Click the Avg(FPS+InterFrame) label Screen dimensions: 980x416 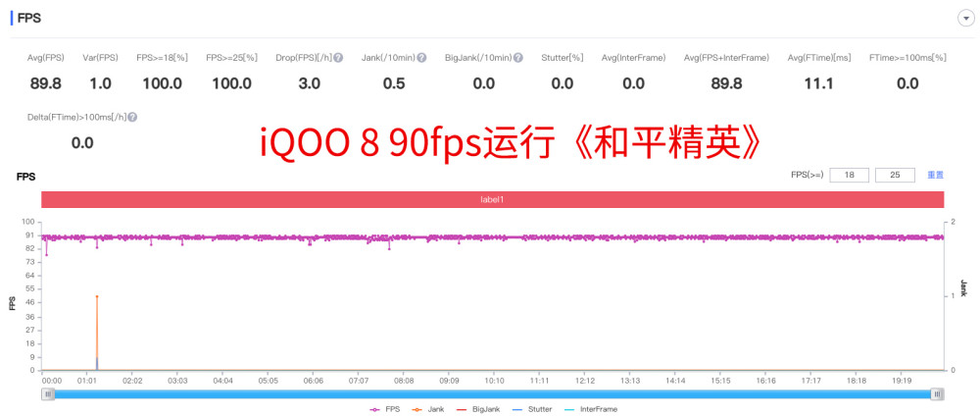tap(726, 58)
